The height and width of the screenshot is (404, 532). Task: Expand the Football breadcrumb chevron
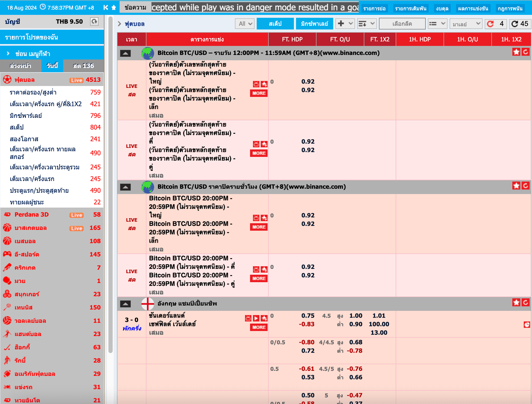click(x=119, y=24)
